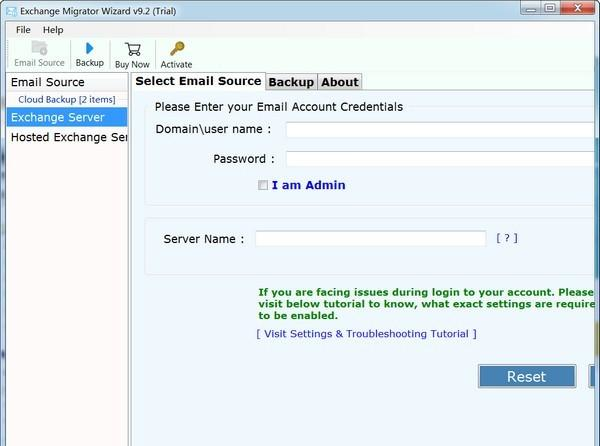Click the Cloud Backup [2 items] group

pos(67,99)
